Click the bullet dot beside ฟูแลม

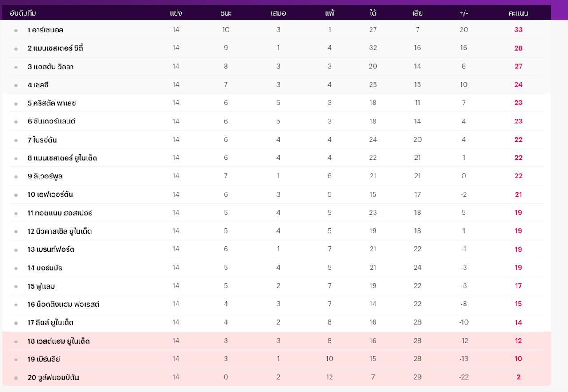point(16,287)
